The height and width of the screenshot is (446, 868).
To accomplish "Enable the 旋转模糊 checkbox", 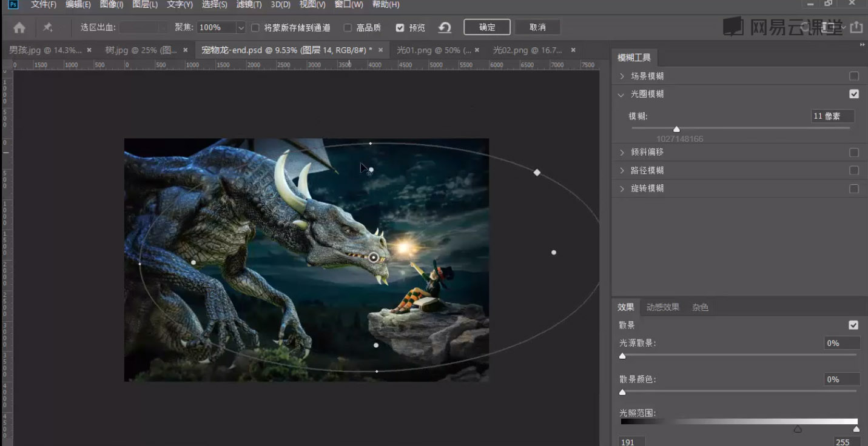I will 854,188.
